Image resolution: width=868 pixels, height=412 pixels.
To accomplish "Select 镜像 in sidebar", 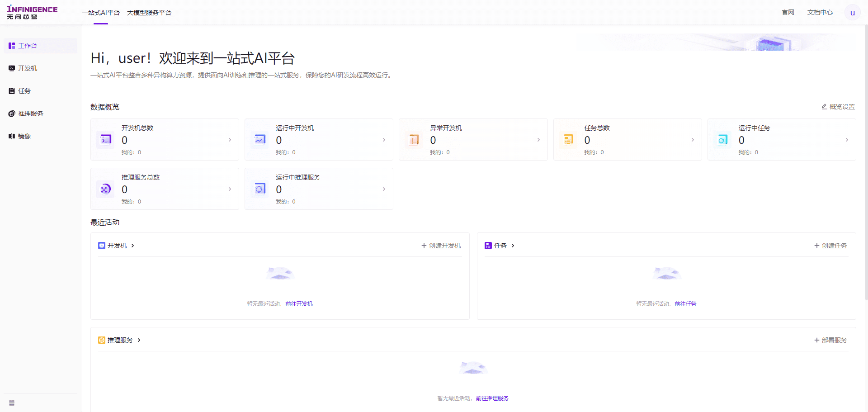I will [41, 136].
